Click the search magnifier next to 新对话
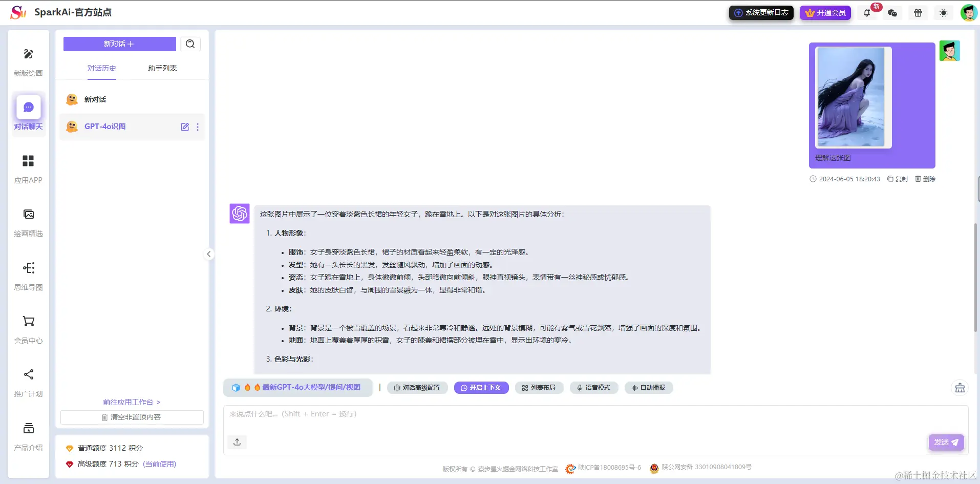 [x=190, y=44]
